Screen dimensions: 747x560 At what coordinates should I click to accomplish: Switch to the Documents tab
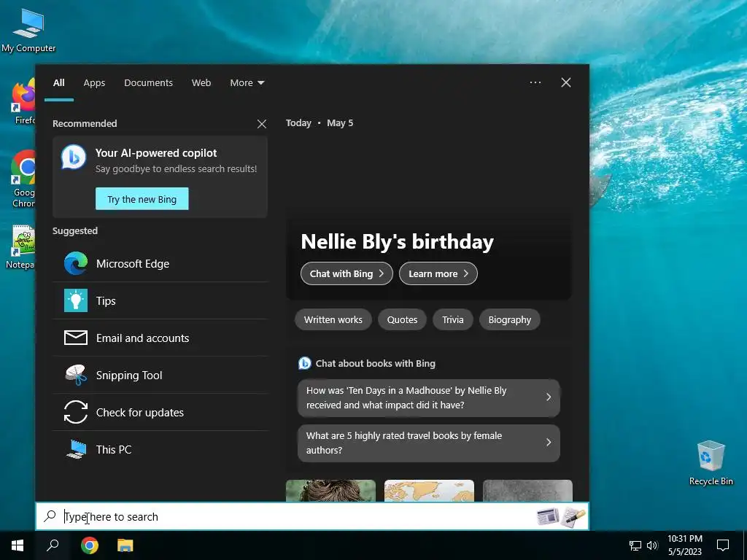point(148,83)
